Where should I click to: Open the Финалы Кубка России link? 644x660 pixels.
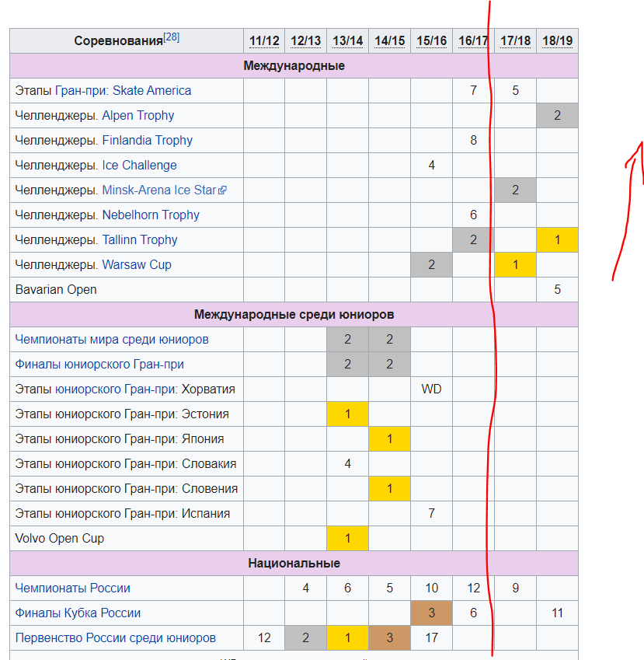tap(78, 613)
